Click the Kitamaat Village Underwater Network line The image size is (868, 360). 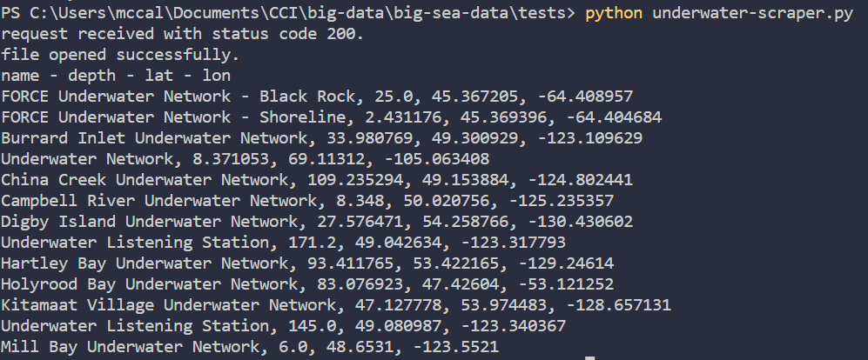(335, 305)
